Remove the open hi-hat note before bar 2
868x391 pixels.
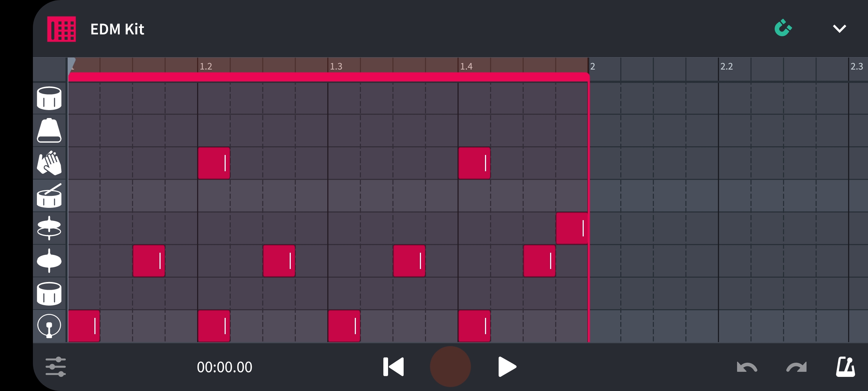click(x=572, y=228)
